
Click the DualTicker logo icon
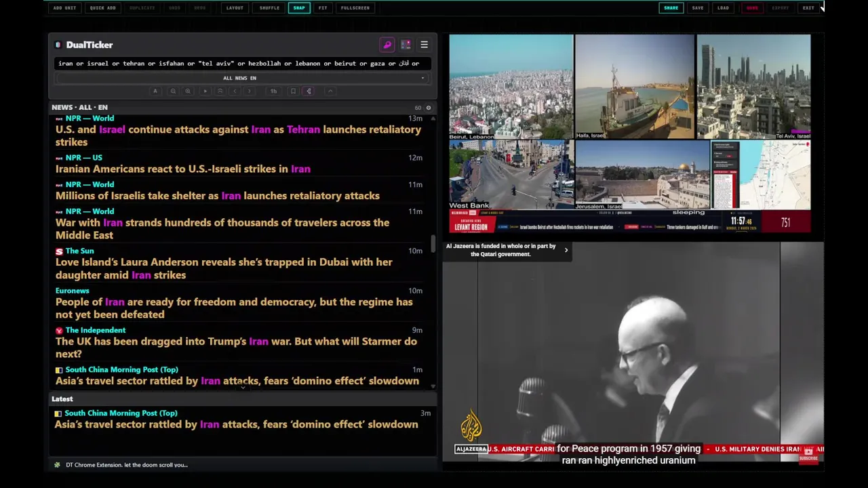pyautogui.click(x=58, y=45)
